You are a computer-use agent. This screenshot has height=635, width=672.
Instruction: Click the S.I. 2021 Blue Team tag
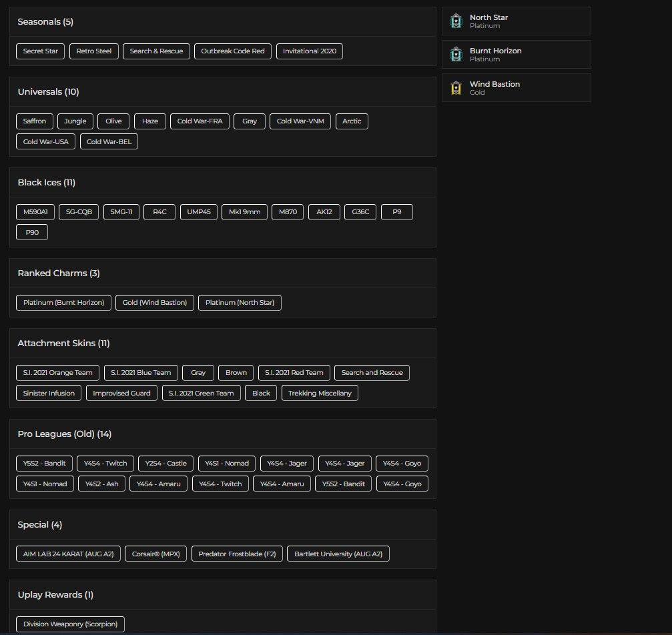point(141,373)
